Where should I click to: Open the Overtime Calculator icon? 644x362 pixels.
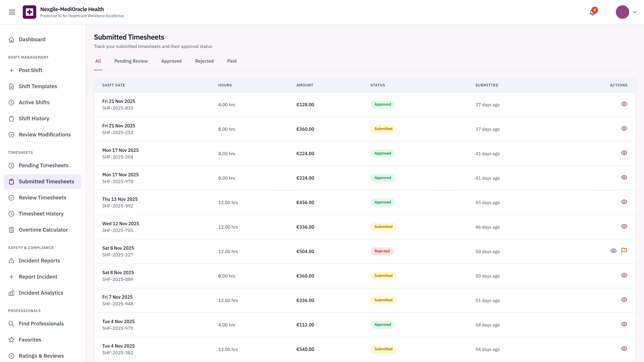pos(12,230)
